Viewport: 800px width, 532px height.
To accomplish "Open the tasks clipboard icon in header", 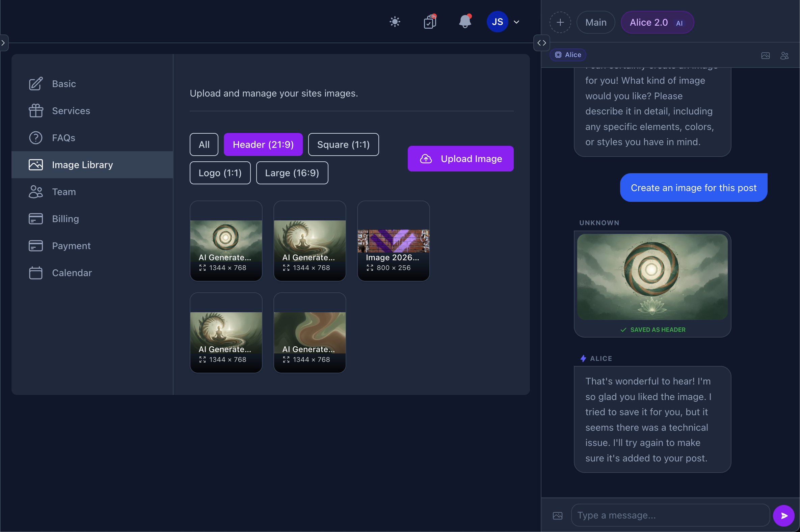I will click(x=430, y=22).
